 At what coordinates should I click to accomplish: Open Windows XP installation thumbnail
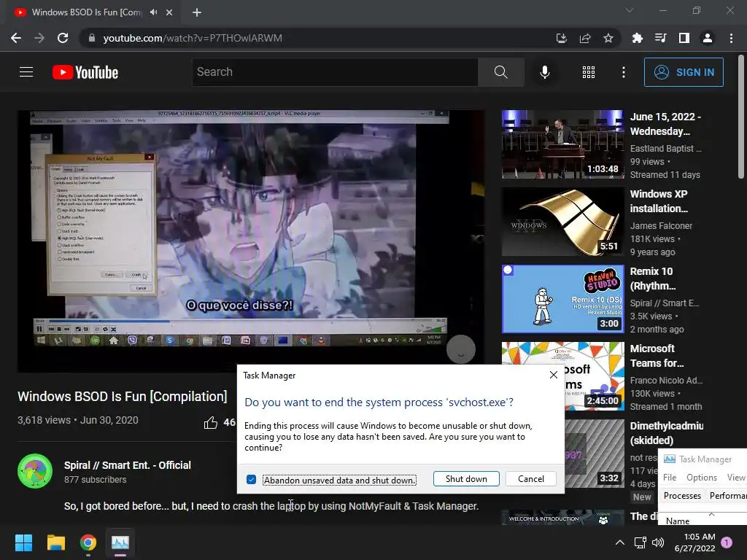tap(562, 222)
